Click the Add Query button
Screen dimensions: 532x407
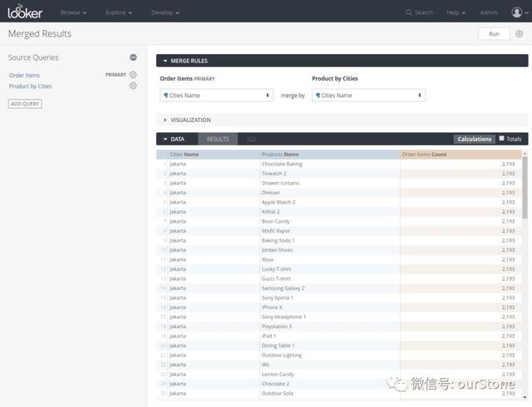point(25,104)
